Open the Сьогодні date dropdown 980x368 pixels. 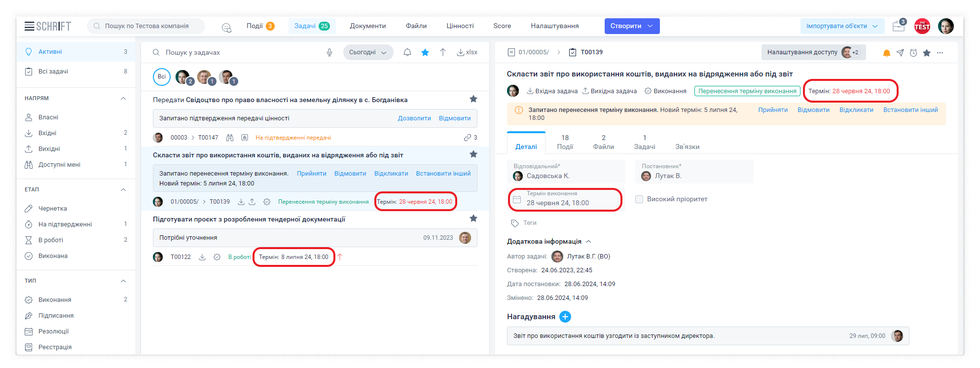click(368, 52)
